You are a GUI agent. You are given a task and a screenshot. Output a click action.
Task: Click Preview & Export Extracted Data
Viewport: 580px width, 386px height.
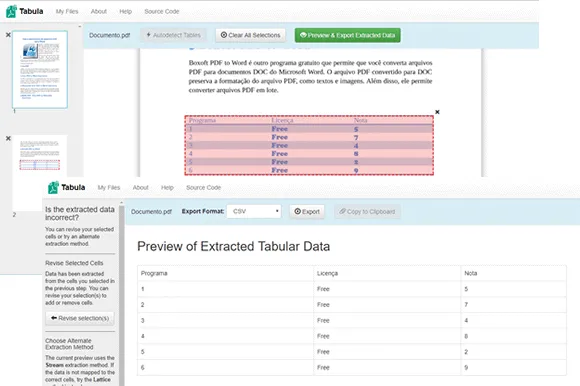click(347, 35)
